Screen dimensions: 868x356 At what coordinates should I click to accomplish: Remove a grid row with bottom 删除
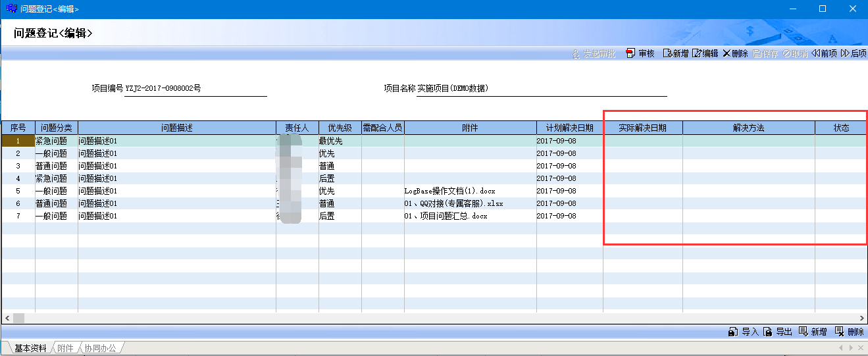(x=850, y=332)
